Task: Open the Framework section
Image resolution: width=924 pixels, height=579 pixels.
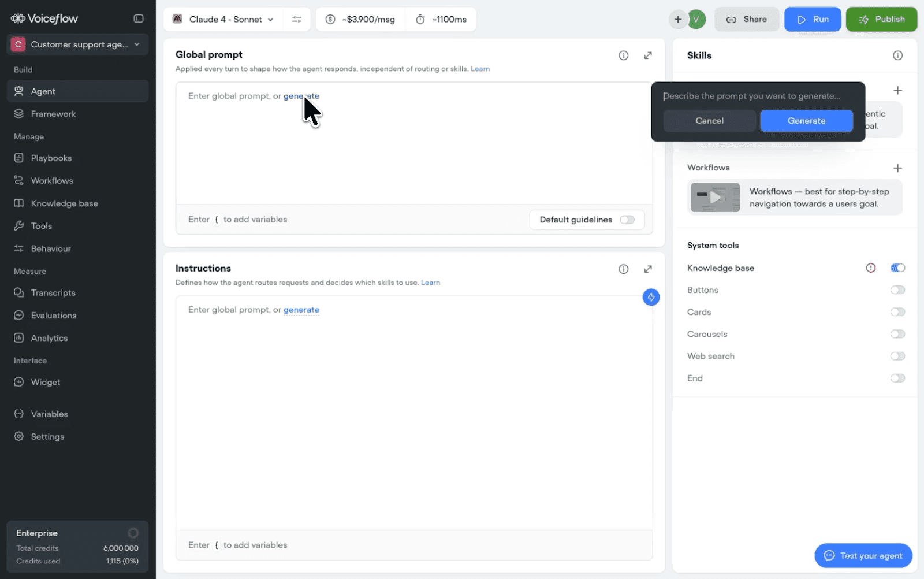Action: click(x=77, y=114)
